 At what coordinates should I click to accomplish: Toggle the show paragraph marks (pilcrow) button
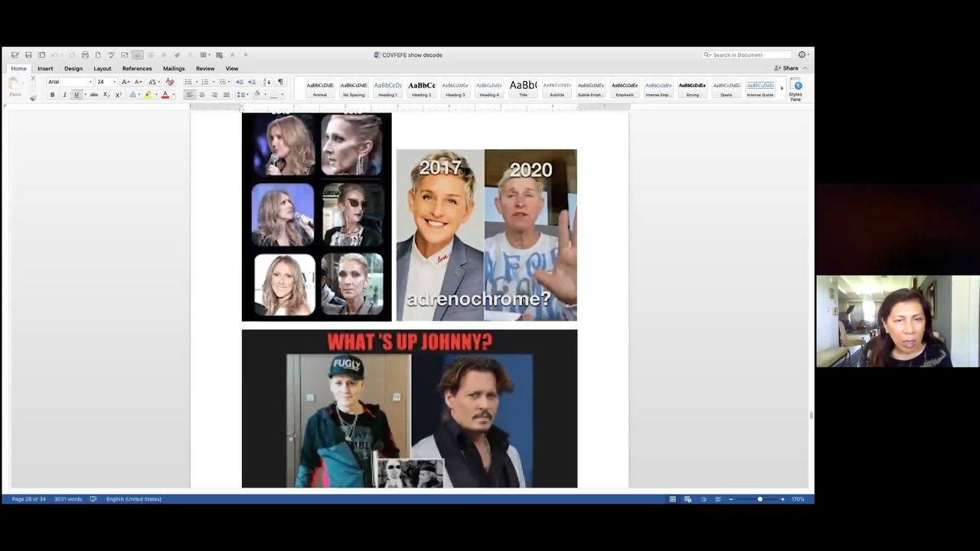(280, 82)
